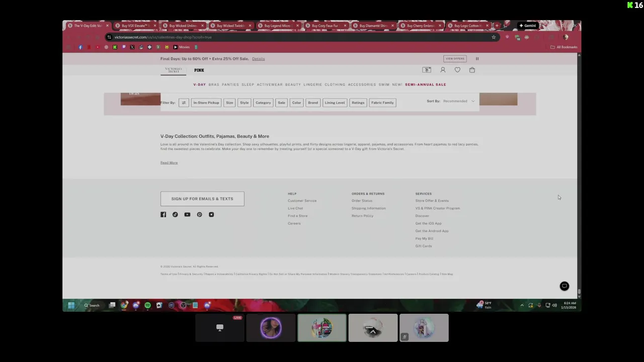The image size is (644, 362).
Task: Click the VIEW OFFERS button
Action: pos(455,59)
